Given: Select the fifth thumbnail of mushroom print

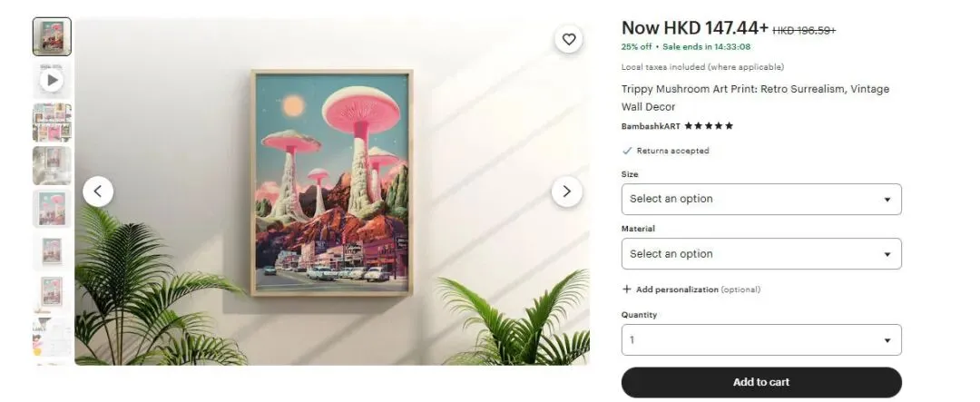Looking at the screenshot, I should point(52,209).
